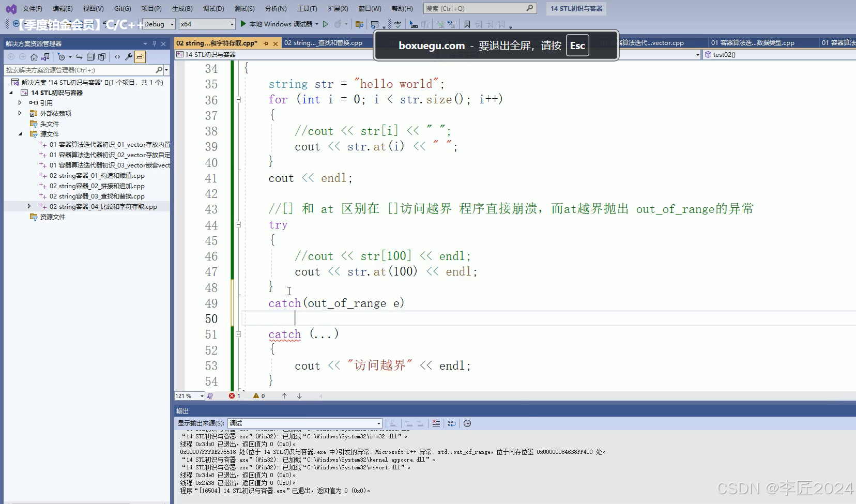Click the error count indicator showing 1

[235, 396]
